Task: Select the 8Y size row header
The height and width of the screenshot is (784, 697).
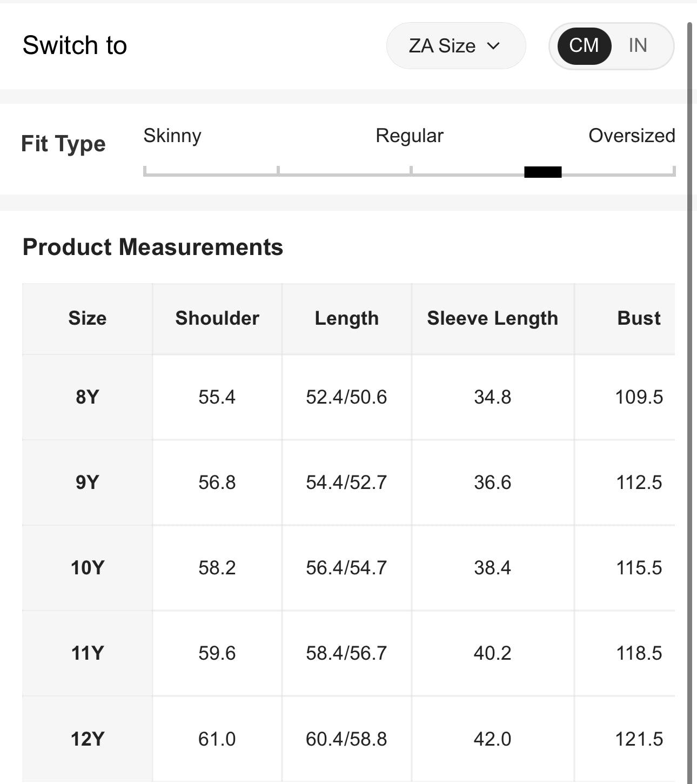Action: (87, 397)
